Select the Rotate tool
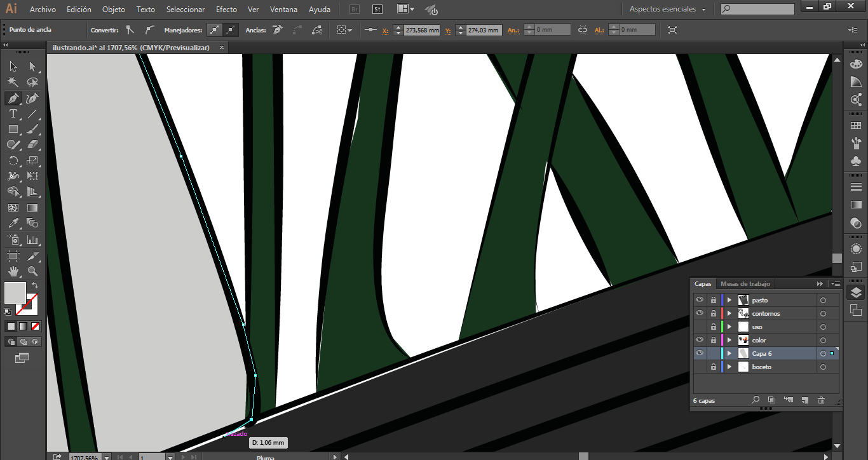Viewport: 868px width, 460px height. (13, 161)
